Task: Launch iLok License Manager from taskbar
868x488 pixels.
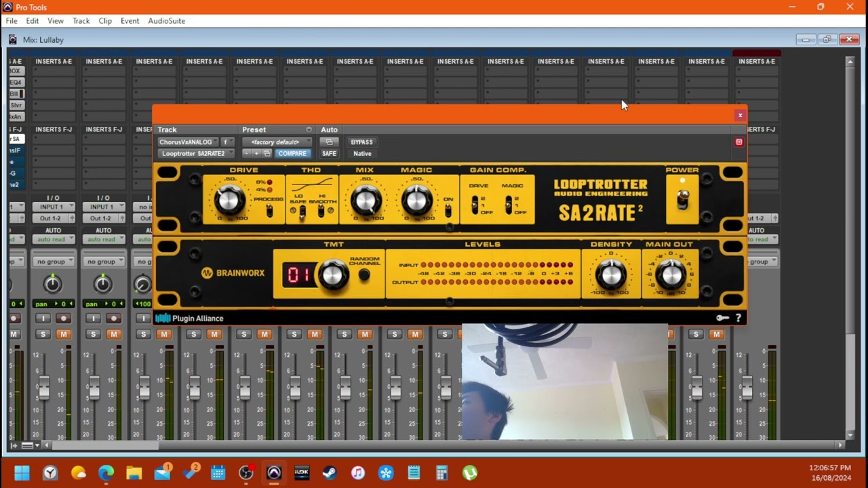Action: point(302,472)
